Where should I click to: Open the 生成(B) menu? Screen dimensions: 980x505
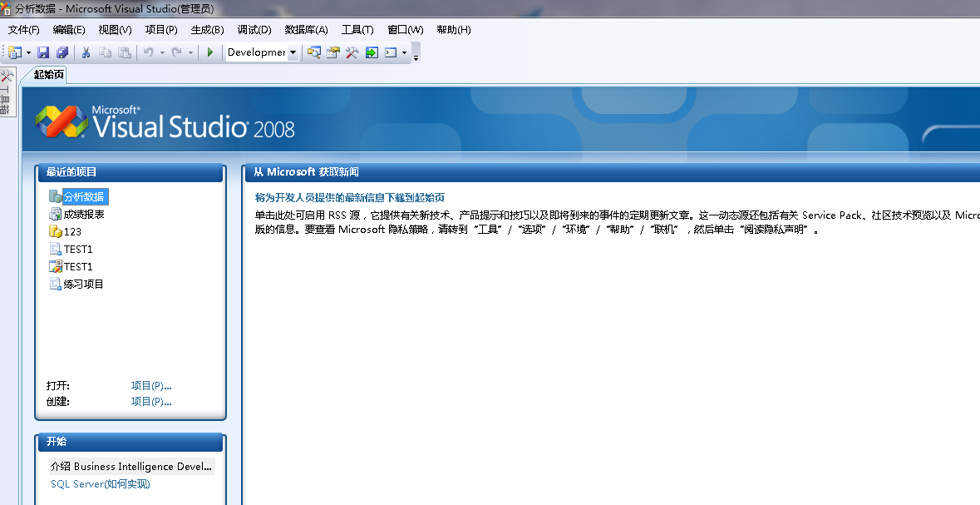[x=208, y=29]
